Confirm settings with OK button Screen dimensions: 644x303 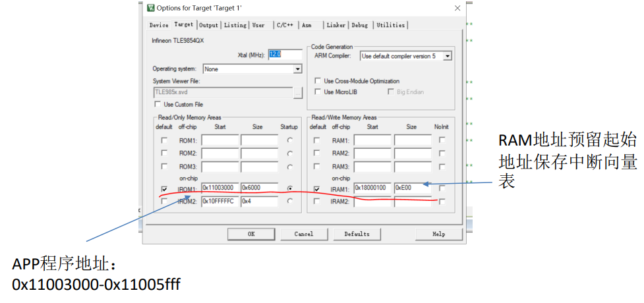251,234
